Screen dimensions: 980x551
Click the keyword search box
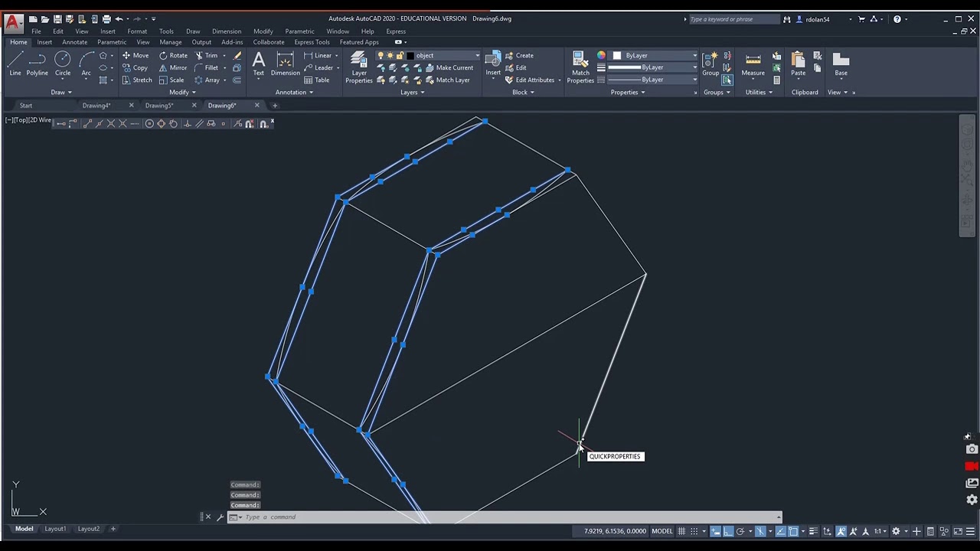coord(733,19)
